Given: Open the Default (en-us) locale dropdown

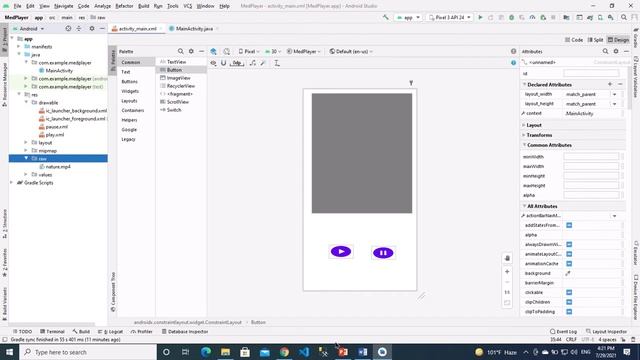Looking at the screenshot, I should (351, 51).
